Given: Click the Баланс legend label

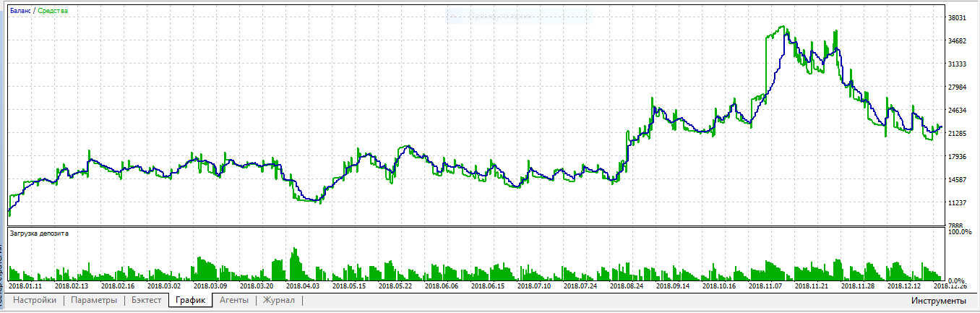Looking at the screenshot, I should (21, 11).
